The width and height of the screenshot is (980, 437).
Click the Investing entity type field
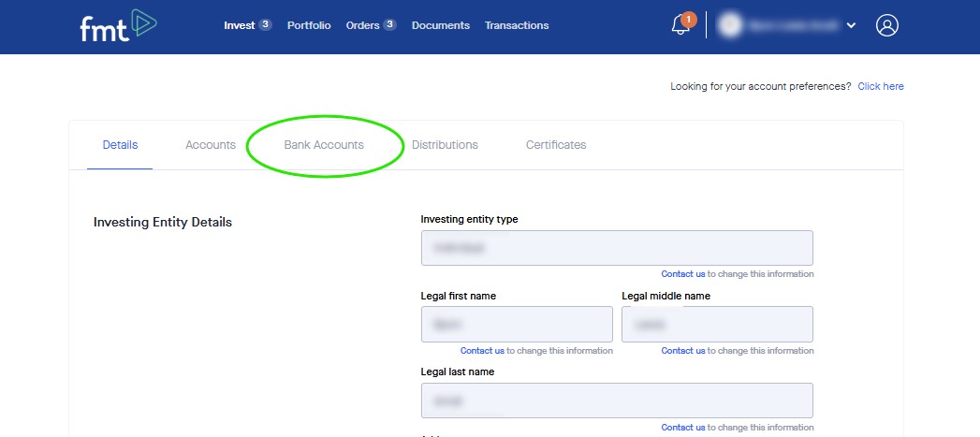(x=617, y=248)
